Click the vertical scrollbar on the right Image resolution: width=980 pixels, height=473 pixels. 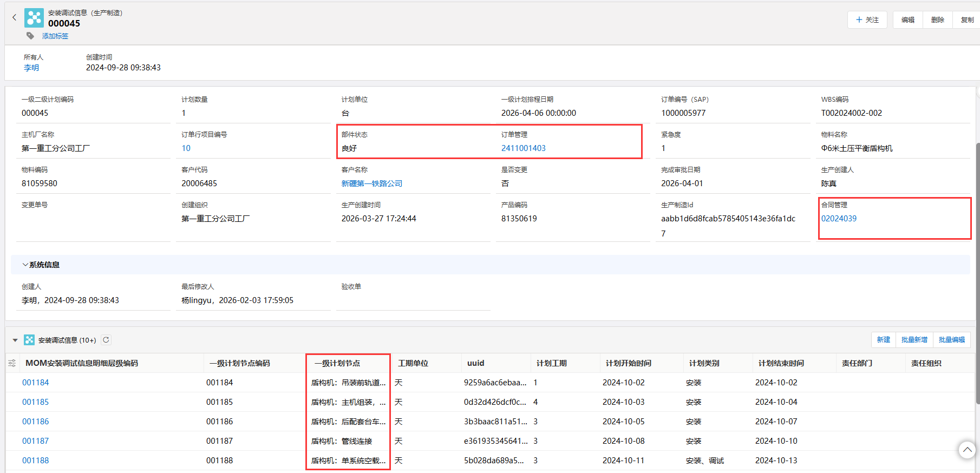[977, 271]
